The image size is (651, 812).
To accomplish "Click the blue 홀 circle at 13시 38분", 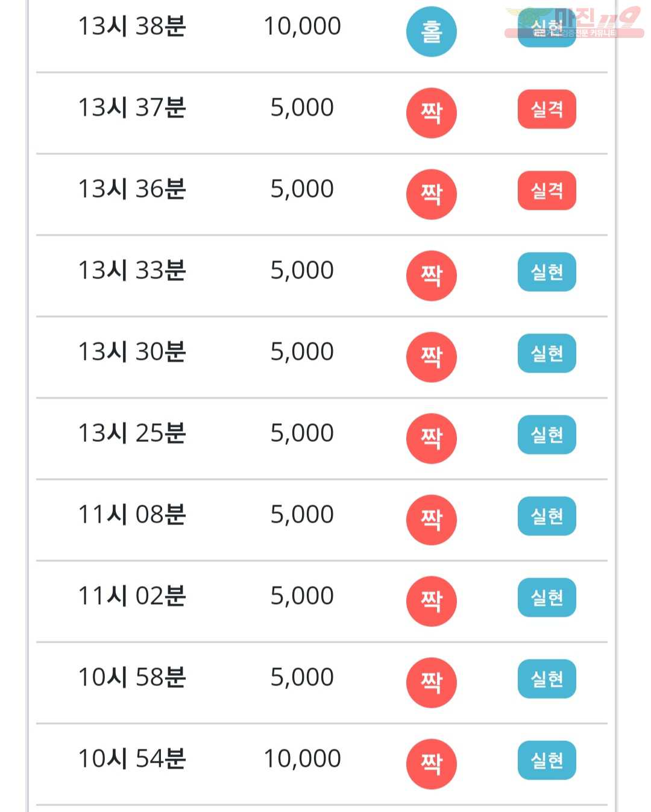I will click(x=431, y=31).
